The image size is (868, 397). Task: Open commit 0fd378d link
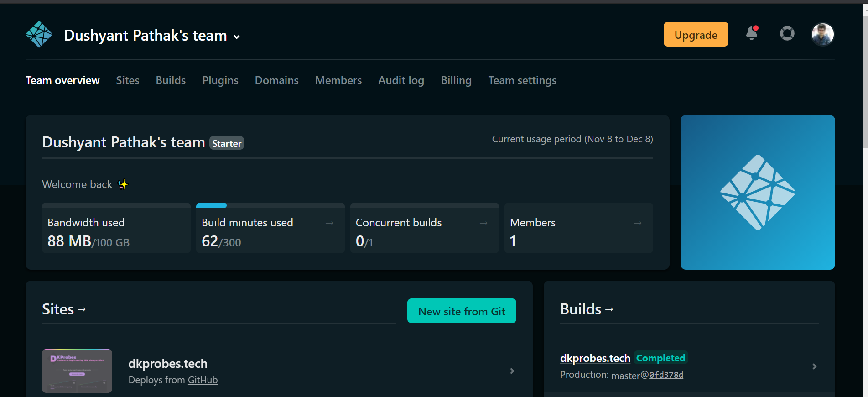pos(666,375)
